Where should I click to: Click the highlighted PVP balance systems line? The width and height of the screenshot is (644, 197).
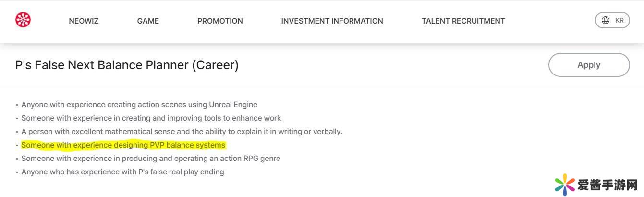(123, 145)
